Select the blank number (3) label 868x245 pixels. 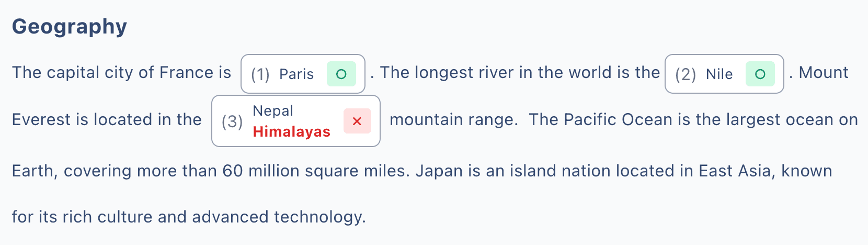(232, 121)
